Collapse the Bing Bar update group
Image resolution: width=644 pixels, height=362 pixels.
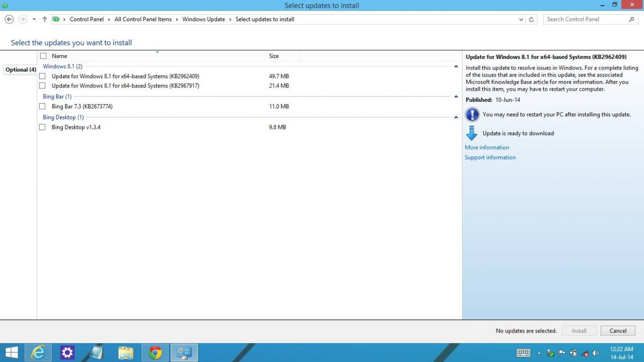[x=456, y=97]
